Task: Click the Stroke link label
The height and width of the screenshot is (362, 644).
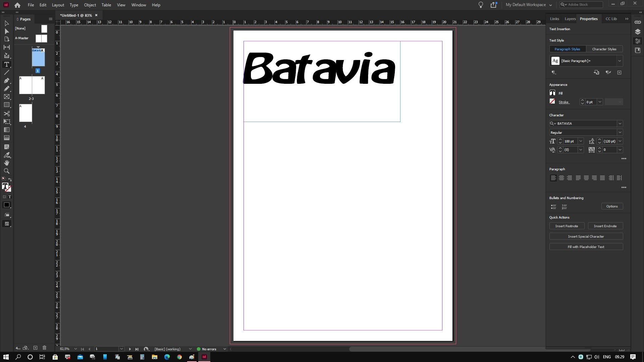Action: 563,102
